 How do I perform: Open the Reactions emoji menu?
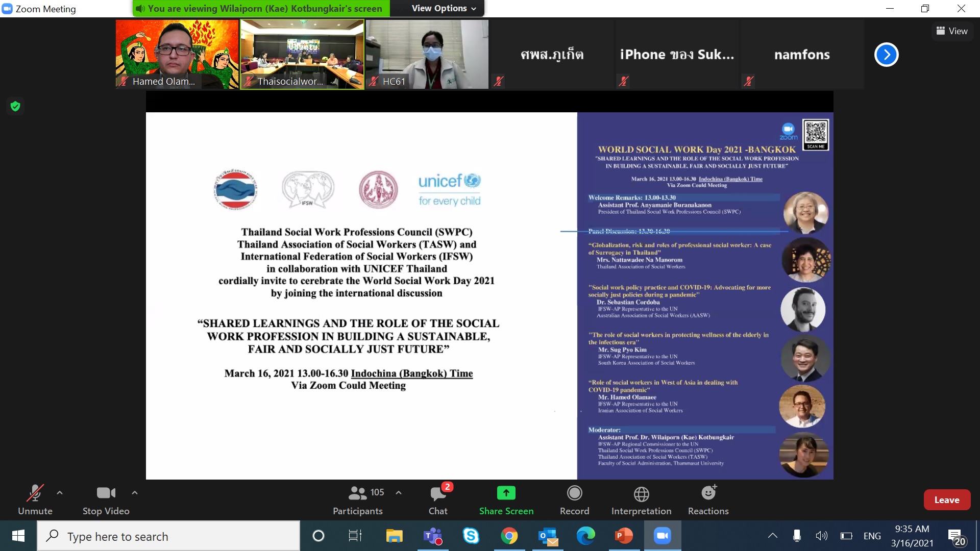708,493
